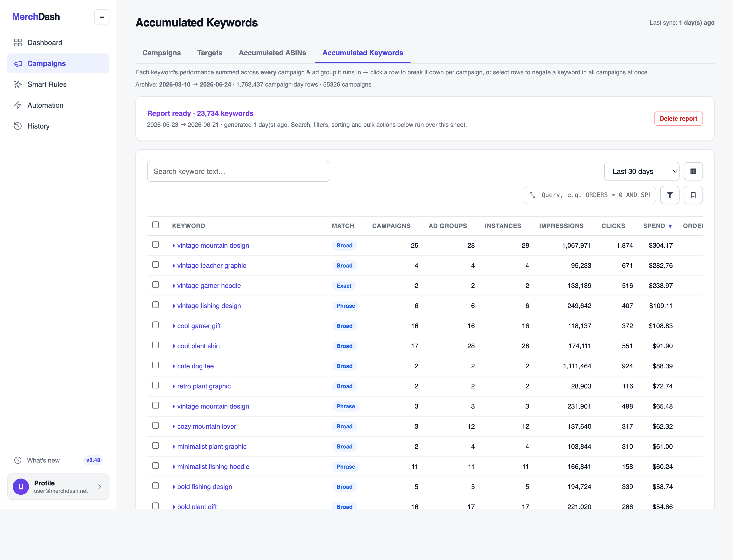The width and height of the screenshot is (733, 560).
Task: Expand cool gamer gift keyword breakdown
Action: [174, 326]
